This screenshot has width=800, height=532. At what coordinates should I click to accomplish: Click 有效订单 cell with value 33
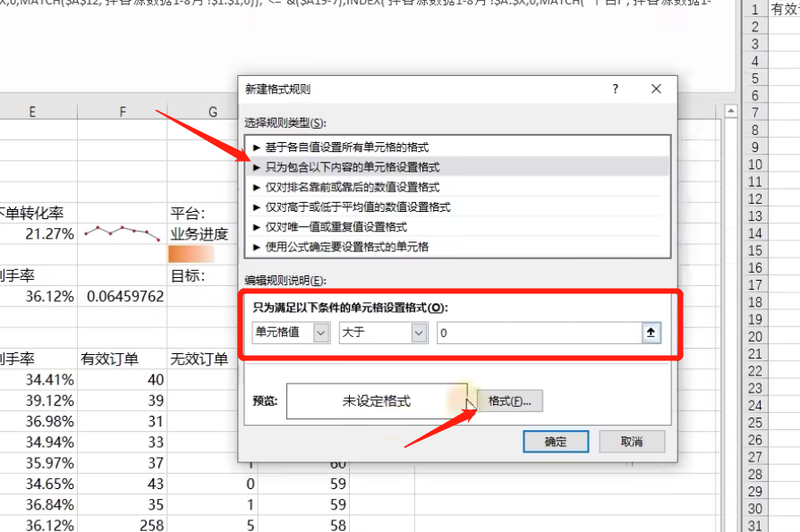point(123,443)
